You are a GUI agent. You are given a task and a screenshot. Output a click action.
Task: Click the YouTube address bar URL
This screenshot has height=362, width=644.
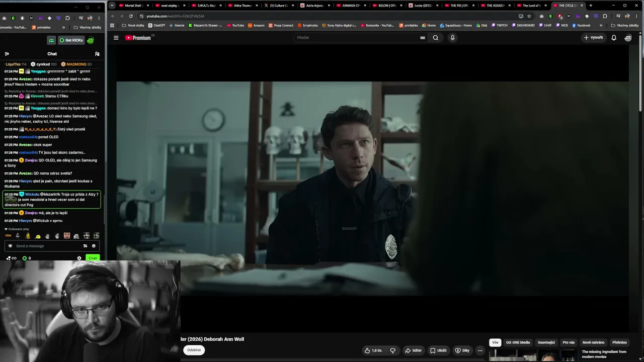click(175, 16)
